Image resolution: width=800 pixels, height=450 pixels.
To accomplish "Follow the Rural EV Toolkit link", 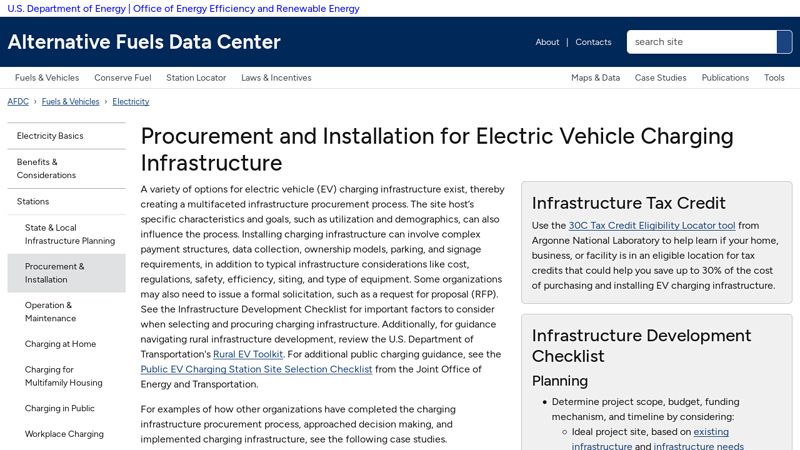I will pos(247,354).
